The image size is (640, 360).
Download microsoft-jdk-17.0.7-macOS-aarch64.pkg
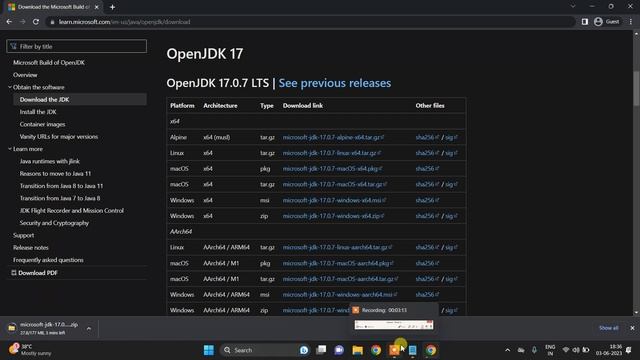(x=338, y=263)
